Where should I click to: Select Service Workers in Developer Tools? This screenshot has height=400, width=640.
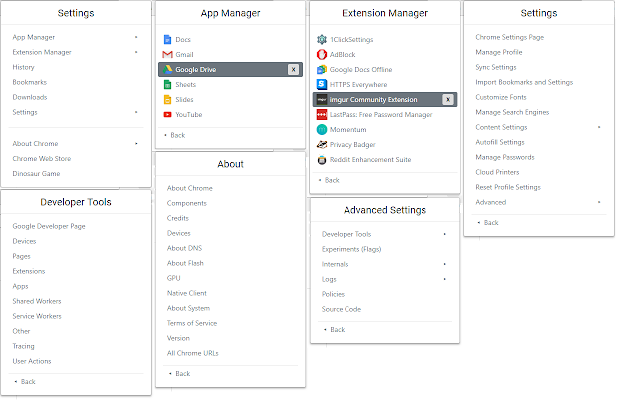[37, 316]
